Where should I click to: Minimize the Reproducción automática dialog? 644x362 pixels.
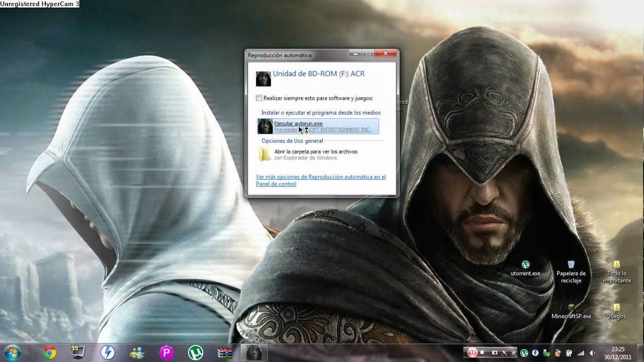355,53
